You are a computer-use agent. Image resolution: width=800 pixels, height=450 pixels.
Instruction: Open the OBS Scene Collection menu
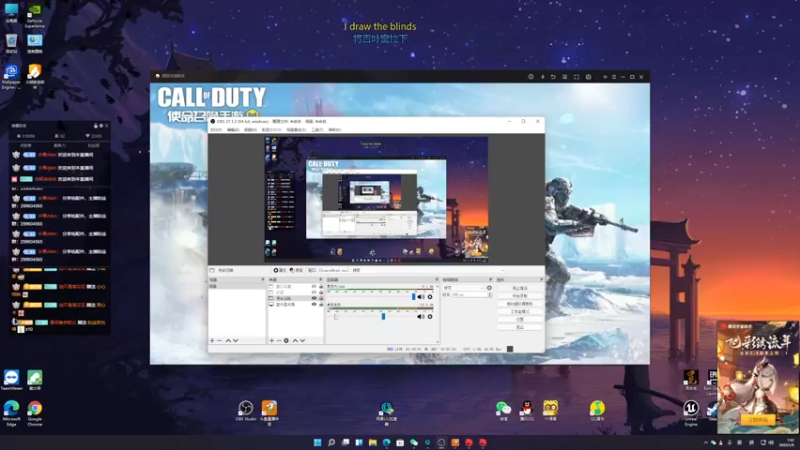[x=296, y=130]
